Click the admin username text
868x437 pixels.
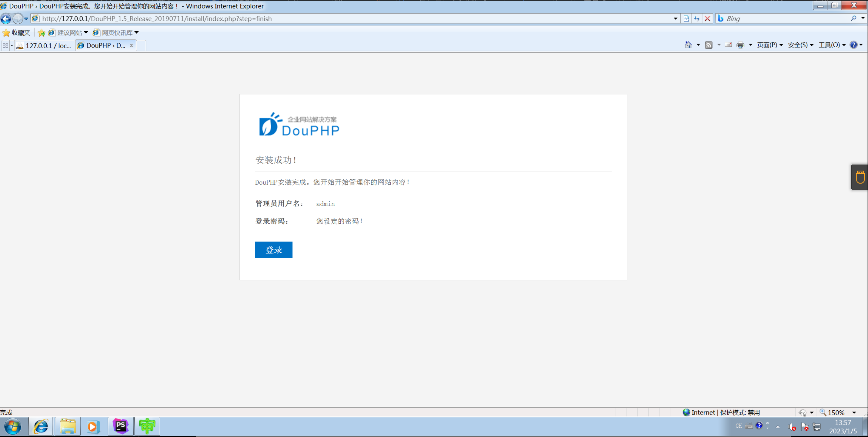[326, 204]
